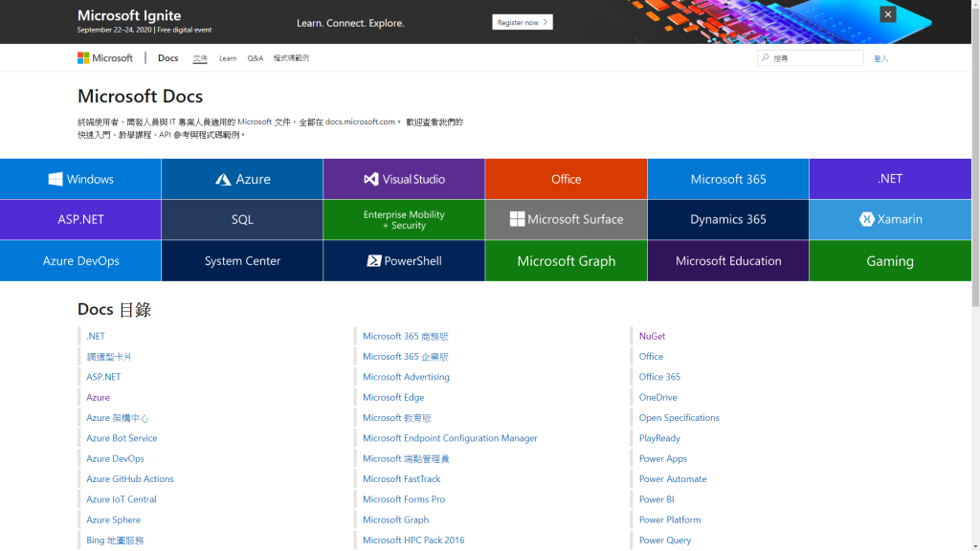
Task: Click the .NET directory link
Action: (x=96, y=336)
